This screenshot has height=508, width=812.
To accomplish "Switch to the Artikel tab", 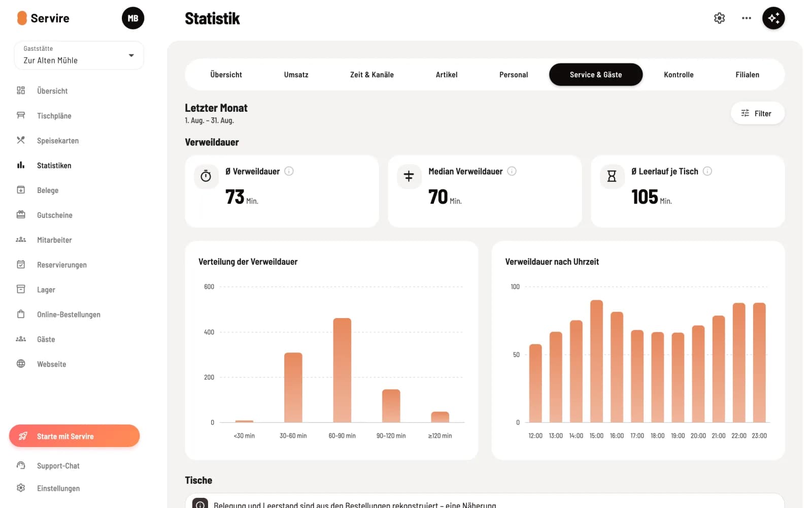I will (x=447, y=75).
